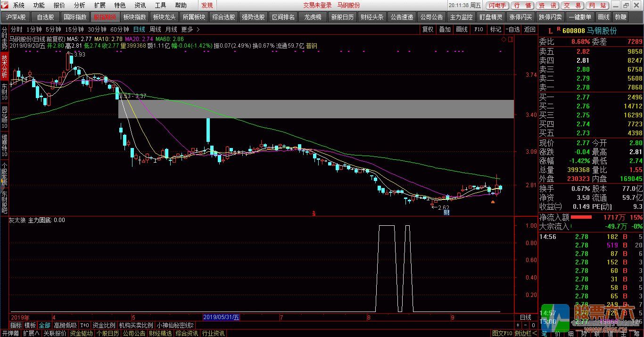Open the 工具 menu
The image size is (644, 337).
(160, 5)
